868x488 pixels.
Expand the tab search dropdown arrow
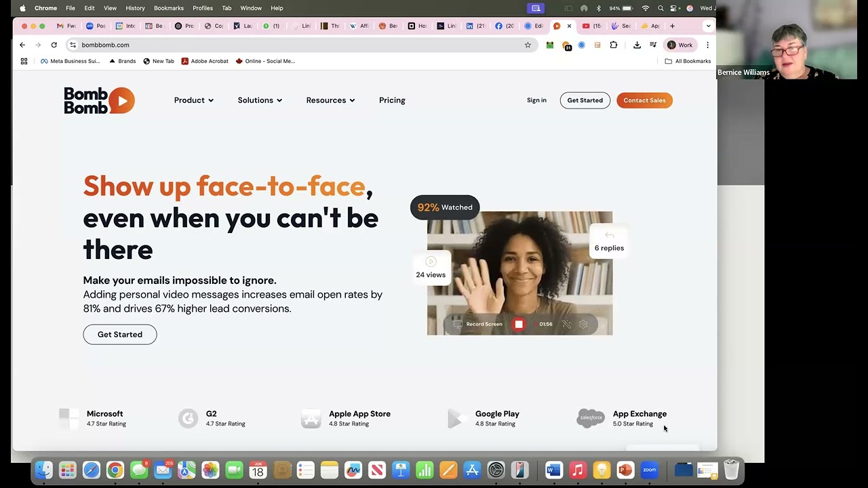pos(708,26)
